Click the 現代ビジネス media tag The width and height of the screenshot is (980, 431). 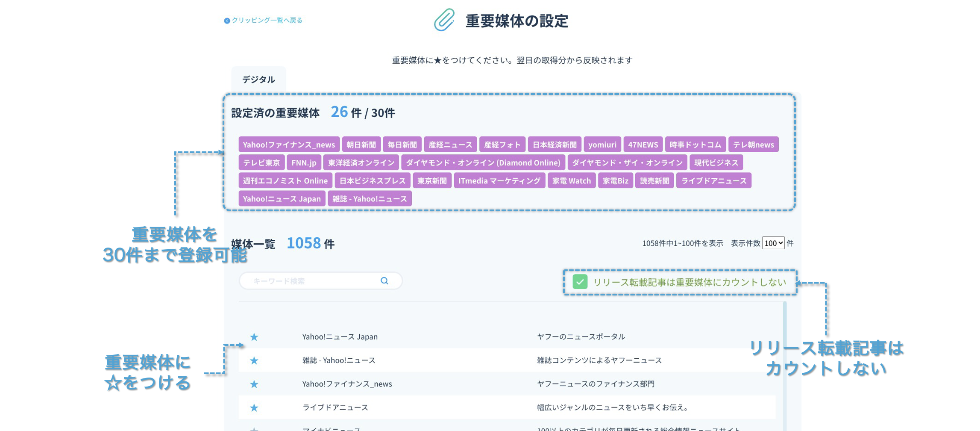point(716,162)
